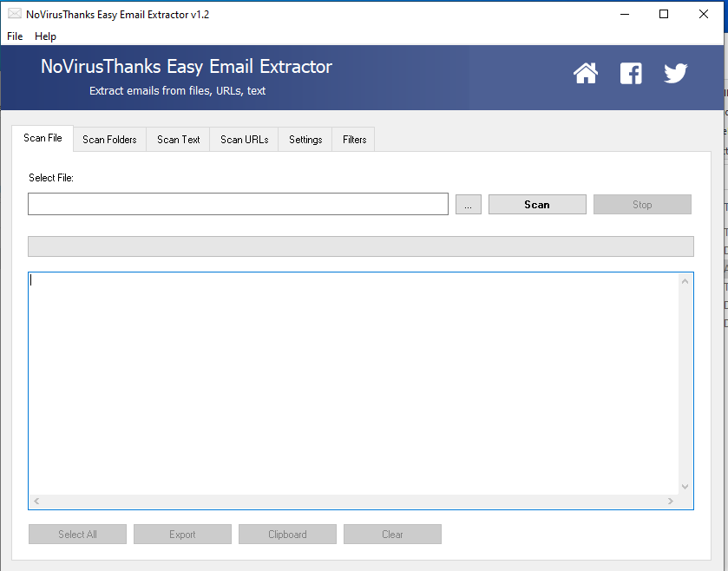
Task: Click the results scroll down arrow
Action: coord(685,487)
